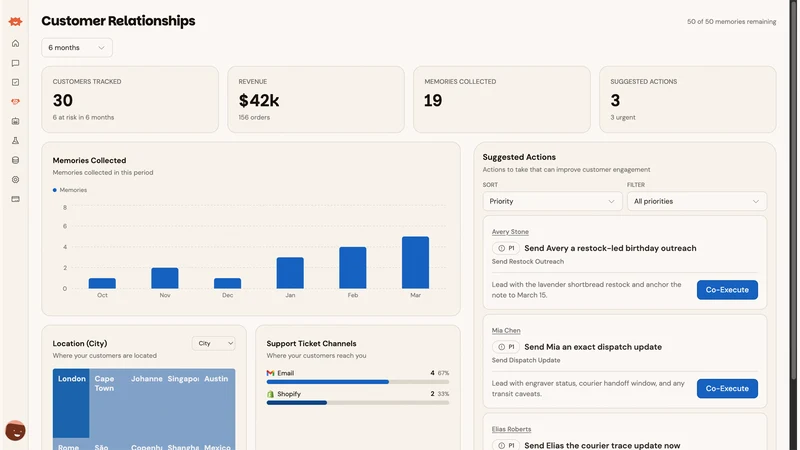Screen dimensions: 800x450
Task: Click the Oct bar in Memories chart
Action: click(x=102, y=283)
